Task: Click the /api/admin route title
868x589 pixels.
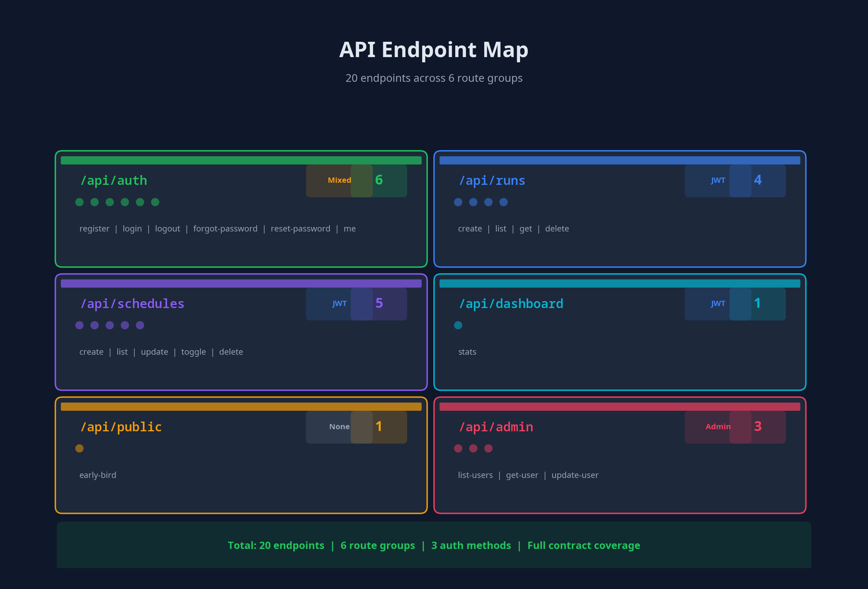Action: click(x=496, y=427)
